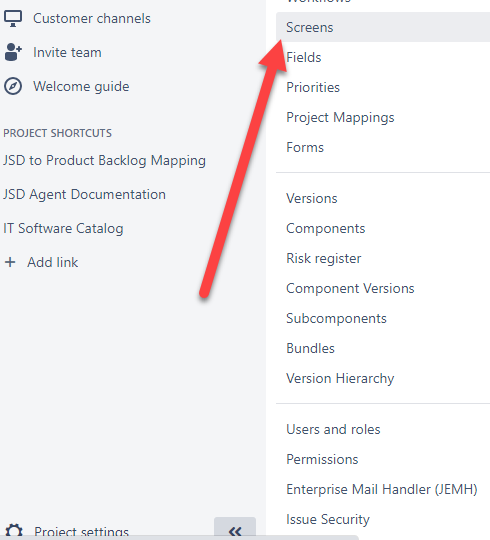Open Forms settings

pyautogui.click(x=305, y=147)
